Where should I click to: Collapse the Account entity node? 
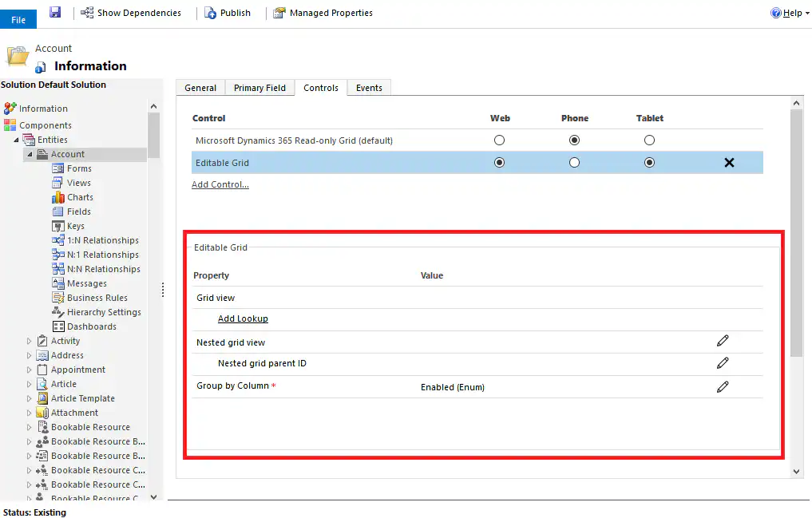[x=31, y=154]
